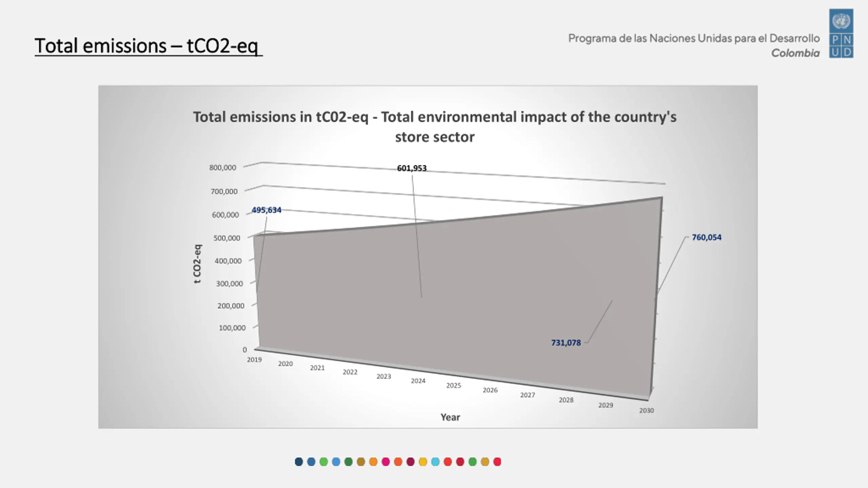Click the 'Year' horizontal axis title
The height and width of the screenshot is (488, 868).
point(450,417)
